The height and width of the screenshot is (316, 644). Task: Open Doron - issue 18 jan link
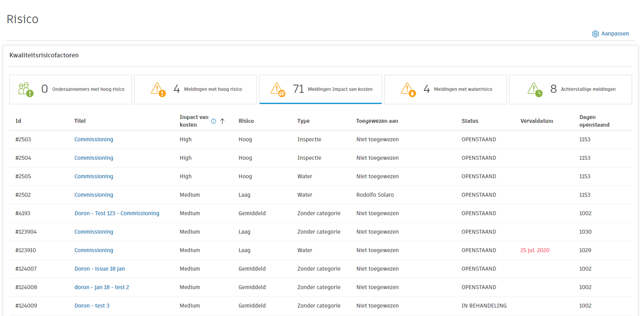[x=99, y=269]
